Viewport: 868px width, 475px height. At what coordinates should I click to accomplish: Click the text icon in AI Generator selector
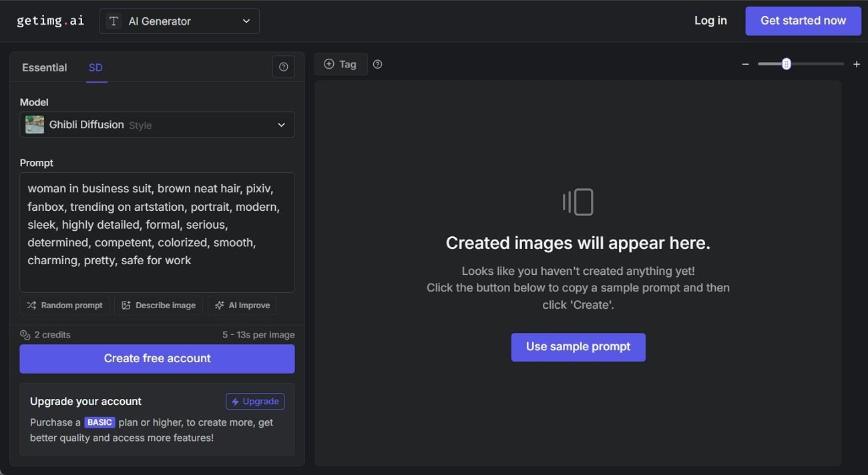114,21
